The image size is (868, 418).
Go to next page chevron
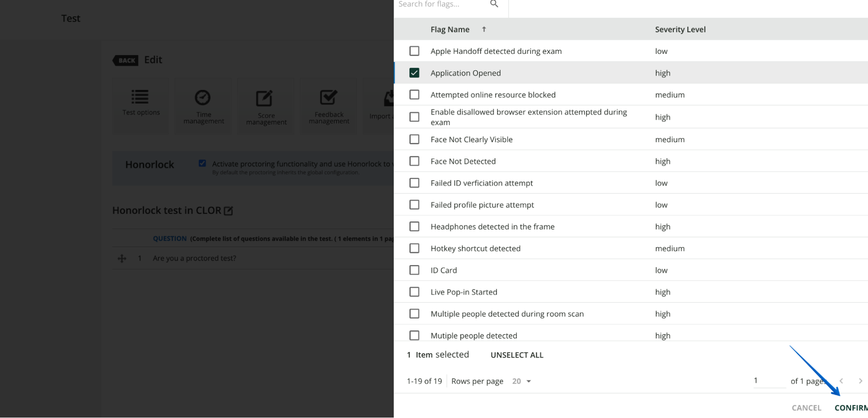click(x=860, y=381)
